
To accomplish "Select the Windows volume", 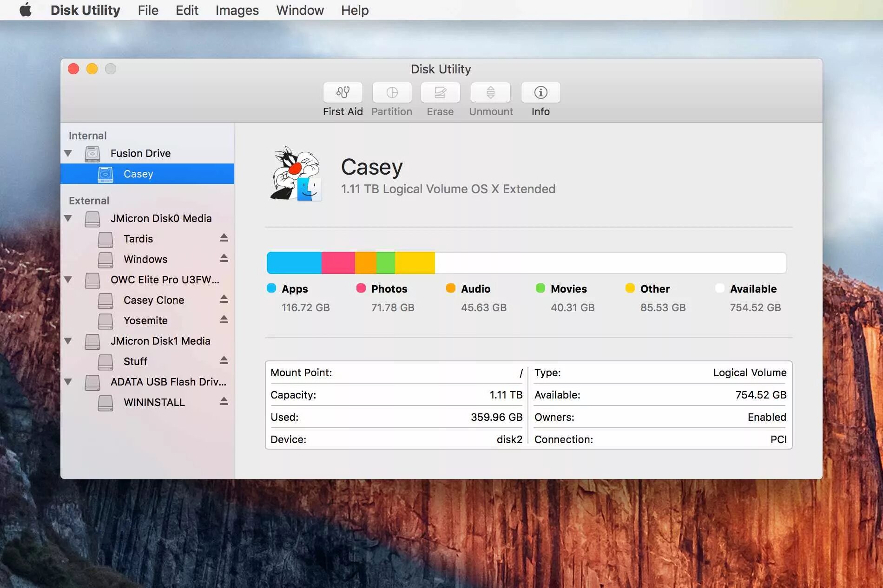I will 147,259.
